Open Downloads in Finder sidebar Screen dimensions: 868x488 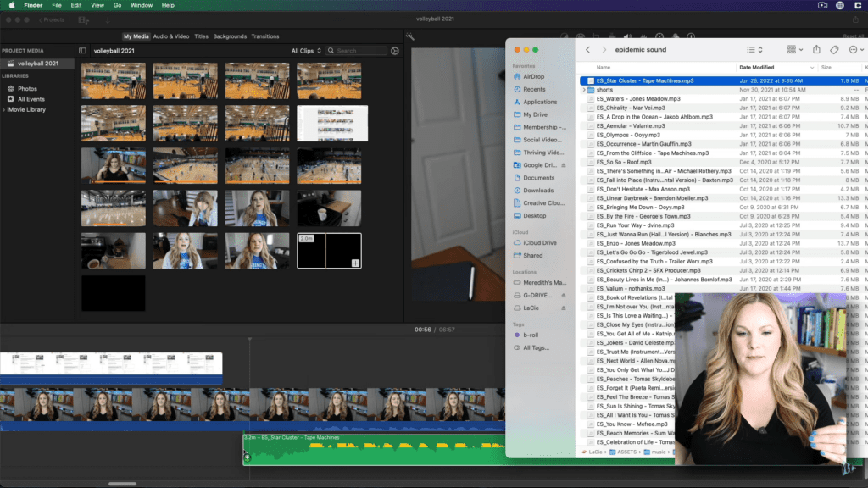(538, 191)
